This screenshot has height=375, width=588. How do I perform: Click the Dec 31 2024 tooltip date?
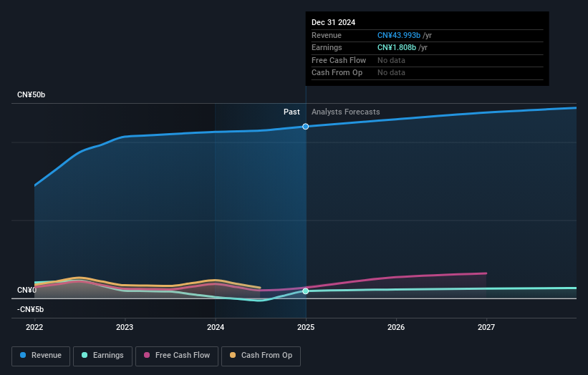point(333,22)
